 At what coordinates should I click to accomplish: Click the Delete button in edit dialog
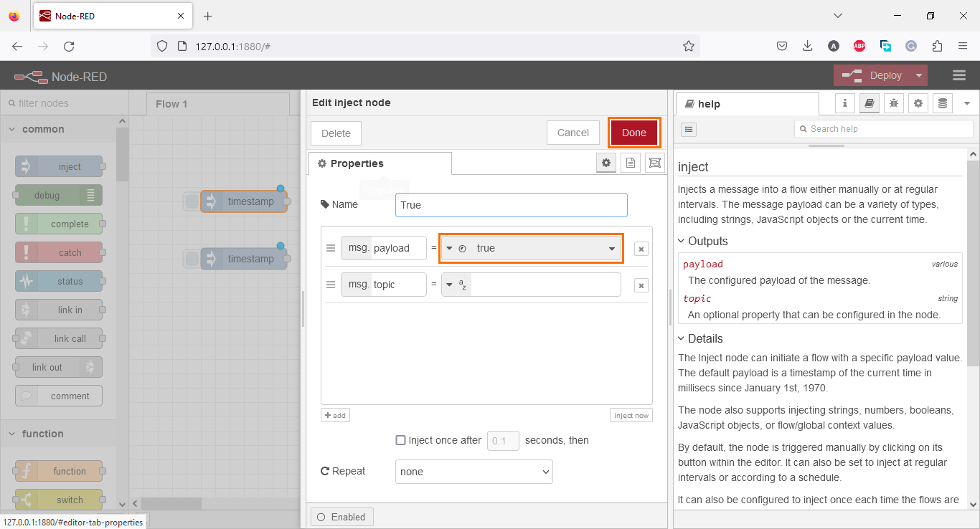[x=336, y=133]
